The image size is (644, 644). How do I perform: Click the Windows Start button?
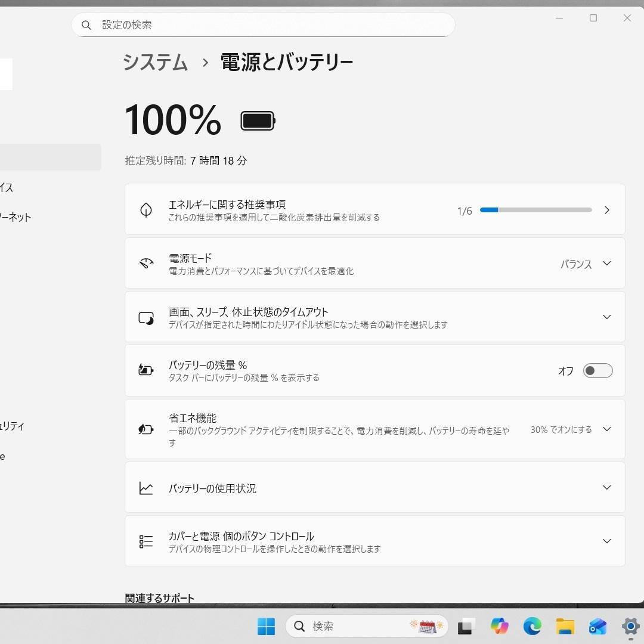[x=266, y=626]
